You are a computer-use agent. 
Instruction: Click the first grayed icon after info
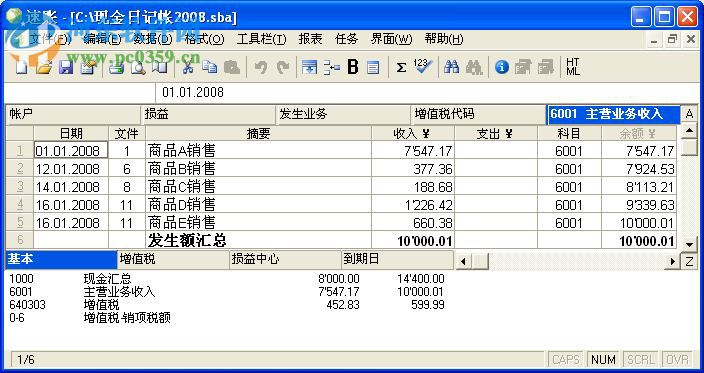(x=523, y=67)
